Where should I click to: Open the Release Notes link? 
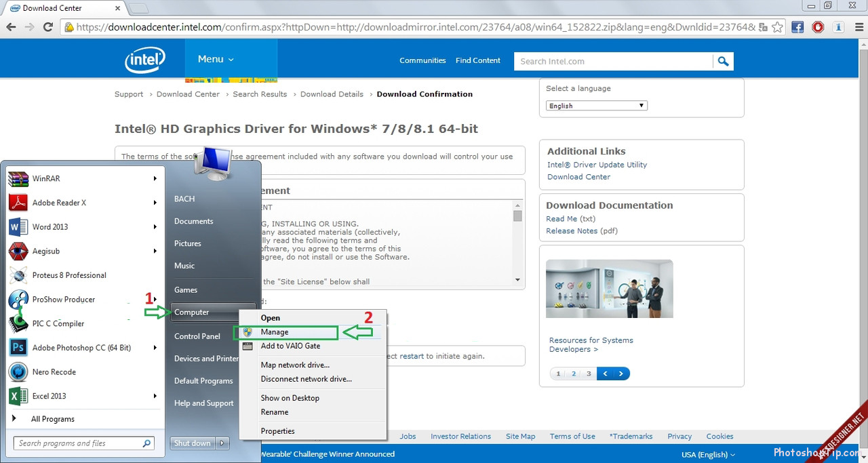click(572, 231)
